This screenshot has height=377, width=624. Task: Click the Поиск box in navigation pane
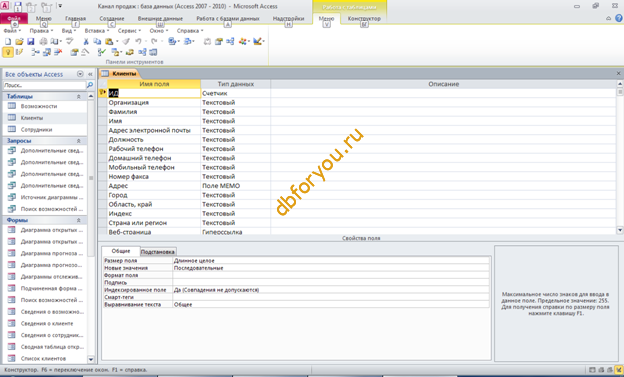pos(45,85)
